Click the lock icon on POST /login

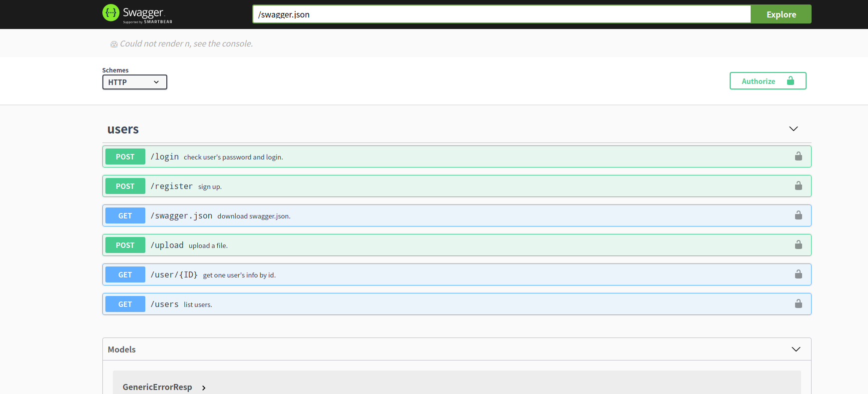[798, 156]
